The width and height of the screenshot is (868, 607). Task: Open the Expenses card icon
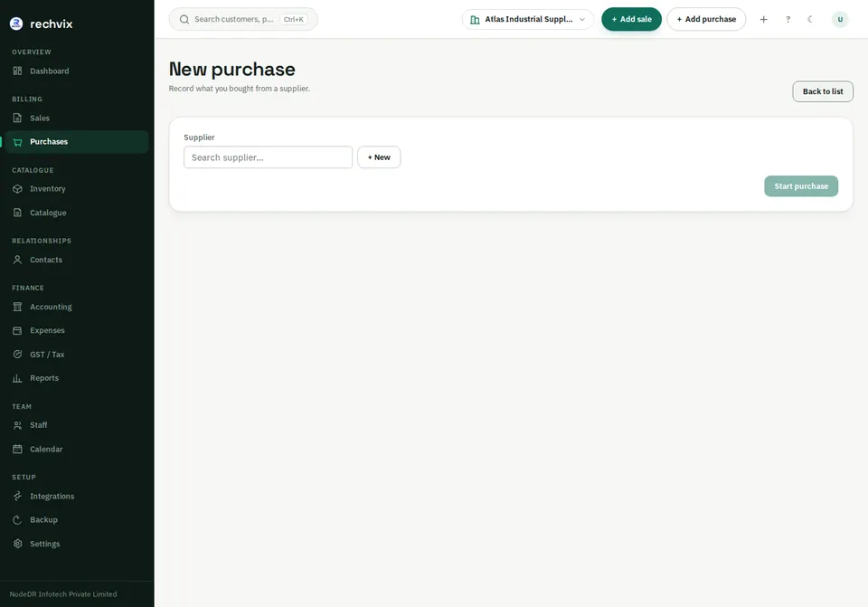[x=18, y=330]
